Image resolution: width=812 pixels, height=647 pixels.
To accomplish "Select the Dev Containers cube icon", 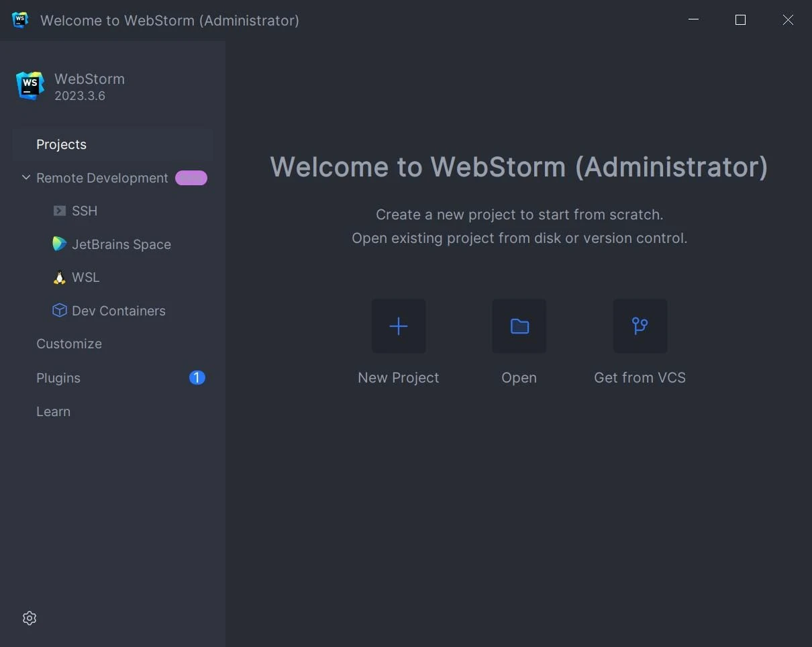I will [x=59, y=311].
